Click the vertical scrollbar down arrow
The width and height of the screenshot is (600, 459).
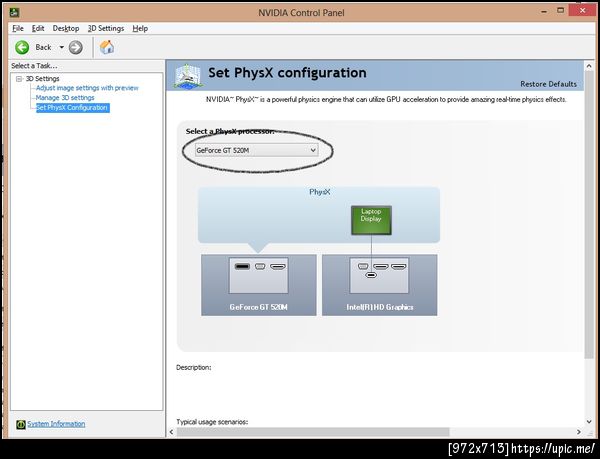click(589, 422)
